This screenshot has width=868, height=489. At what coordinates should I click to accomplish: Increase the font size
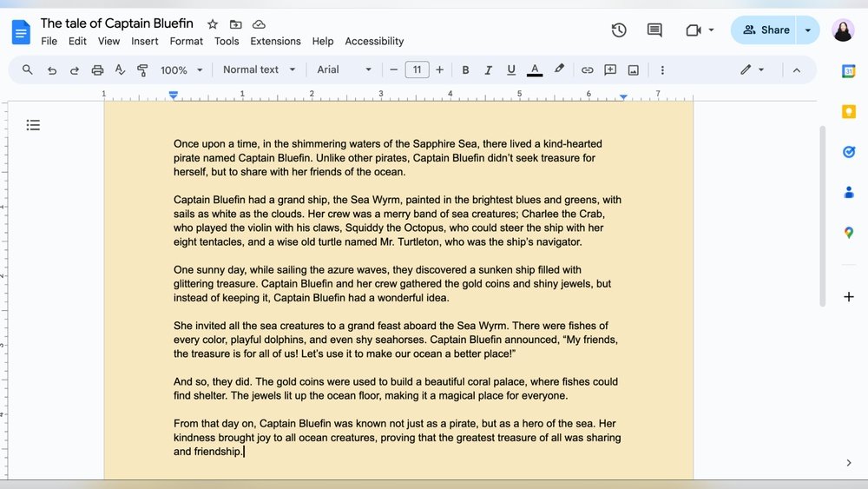(439, 69)
